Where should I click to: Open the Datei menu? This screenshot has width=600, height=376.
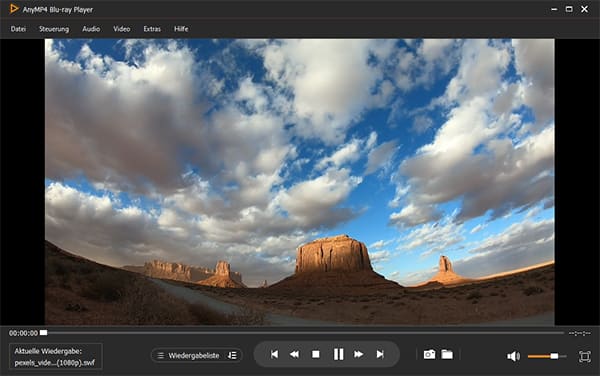(18, 29)
